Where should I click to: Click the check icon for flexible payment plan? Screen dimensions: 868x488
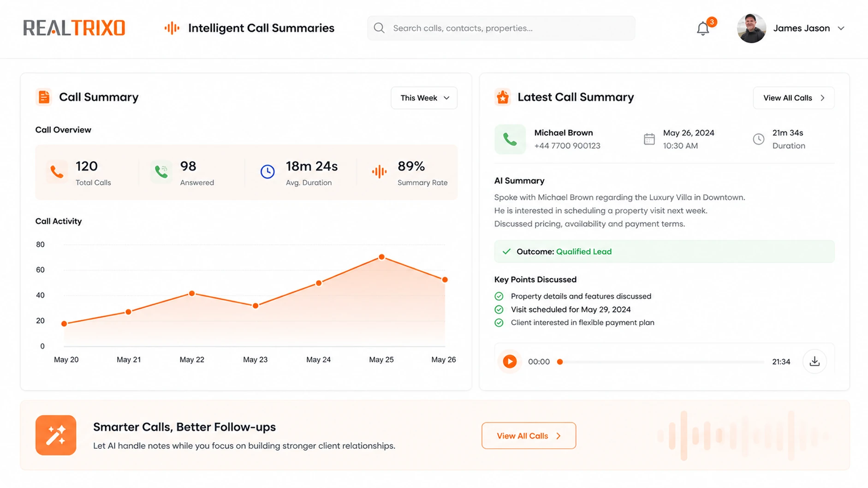click(x=499, y=323)
